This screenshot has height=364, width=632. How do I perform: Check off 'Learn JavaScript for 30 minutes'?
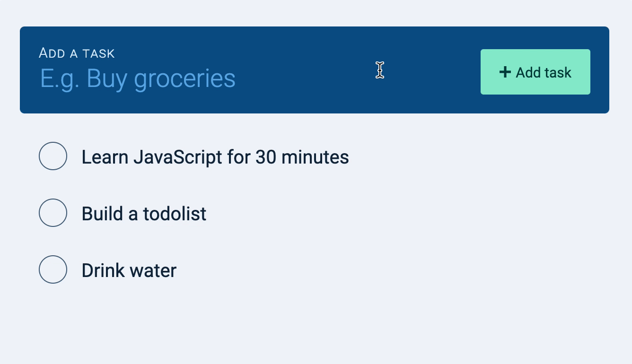(53, 156)
